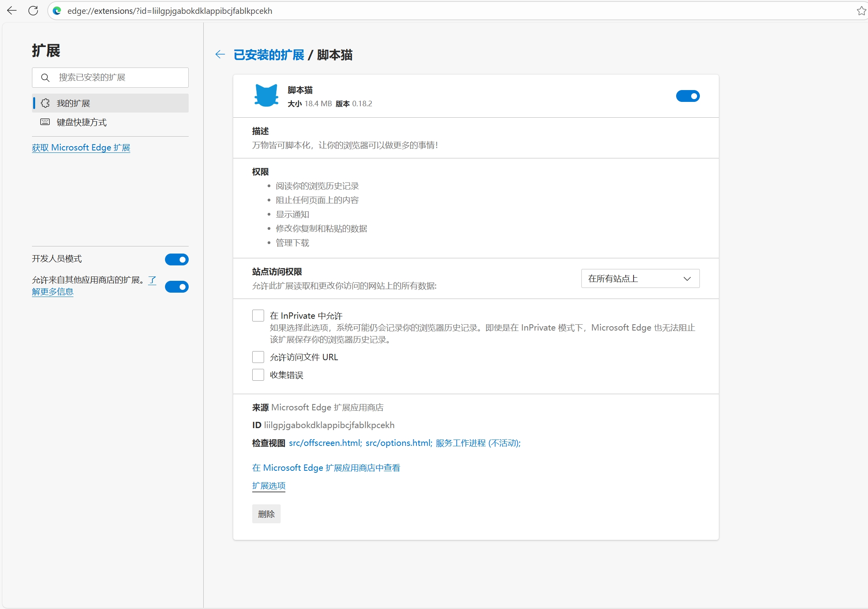Image resolution: width=868 pixels, height=609 pixels.
Task: Click 已安装的扩展 breadcrumb link
Action: click(x=269, y=55)
